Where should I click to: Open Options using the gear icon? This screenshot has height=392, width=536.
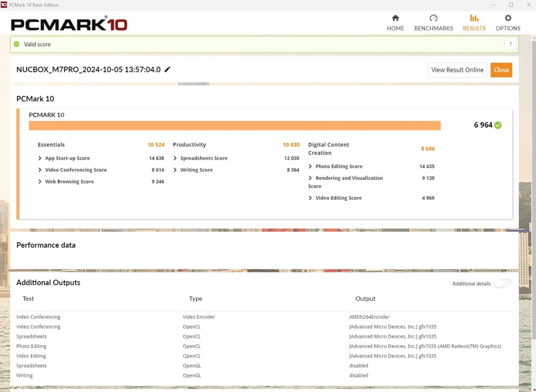[508, 18]
